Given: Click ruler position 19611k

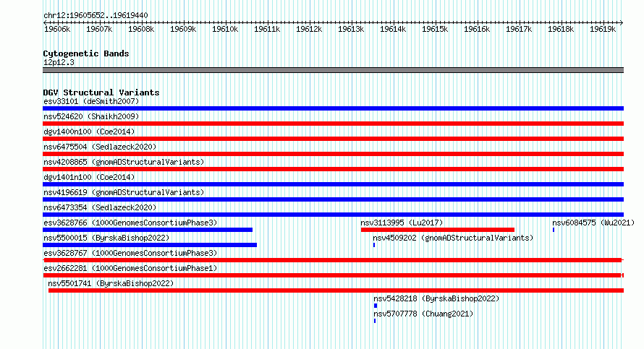Looking at the screenshot, I should pyautogui.click(x=267, y=29).
